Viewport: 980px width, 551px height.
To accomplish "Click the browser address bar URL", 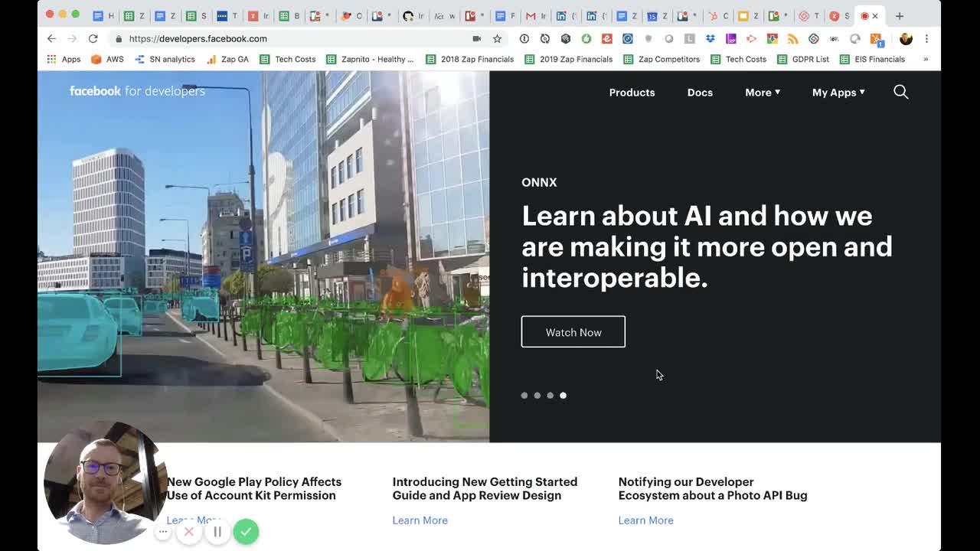I will (198, 38).
